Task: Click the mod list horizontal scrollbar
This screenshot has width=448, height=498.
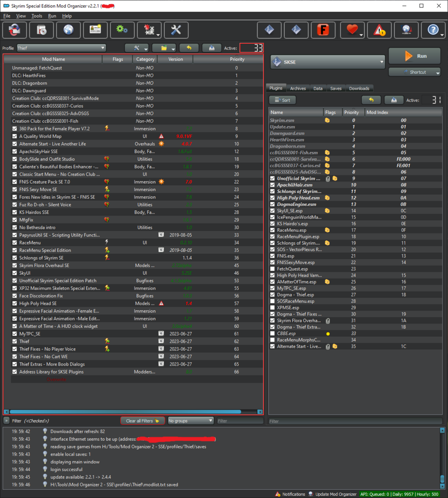Action: (x=125, y=412)
